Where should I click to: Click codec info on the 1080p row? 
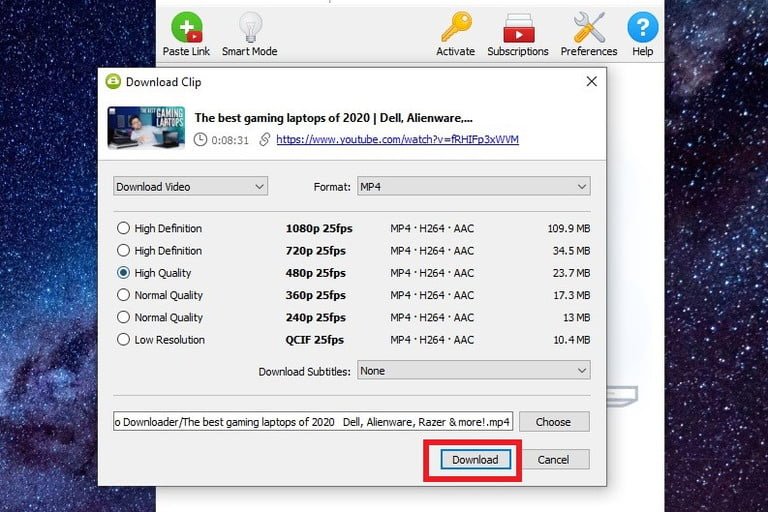click(432, 228)
